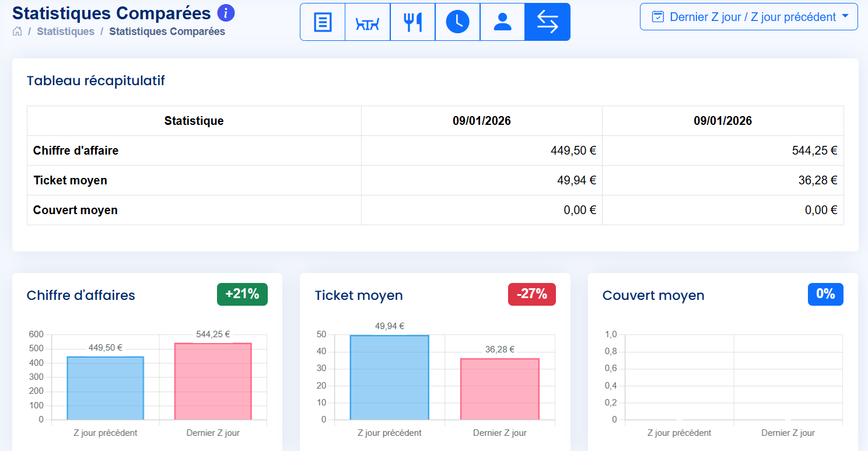Click the blue 449,50 € bar in Chiffre d'affaires chart
Viewport: 868px width, 451px height.
click(x=105, y=388)
